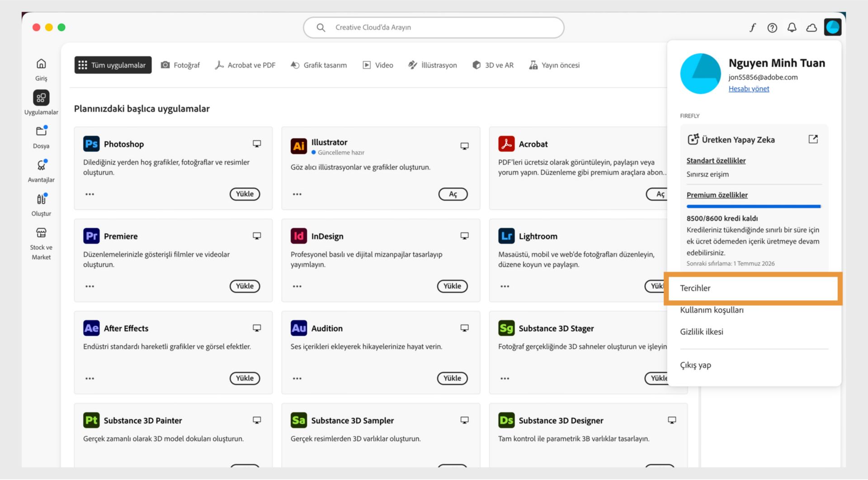Click Yükle button for Photoshop
The image size is (868, 480).
pyautogui.click(x=245, y=194)
